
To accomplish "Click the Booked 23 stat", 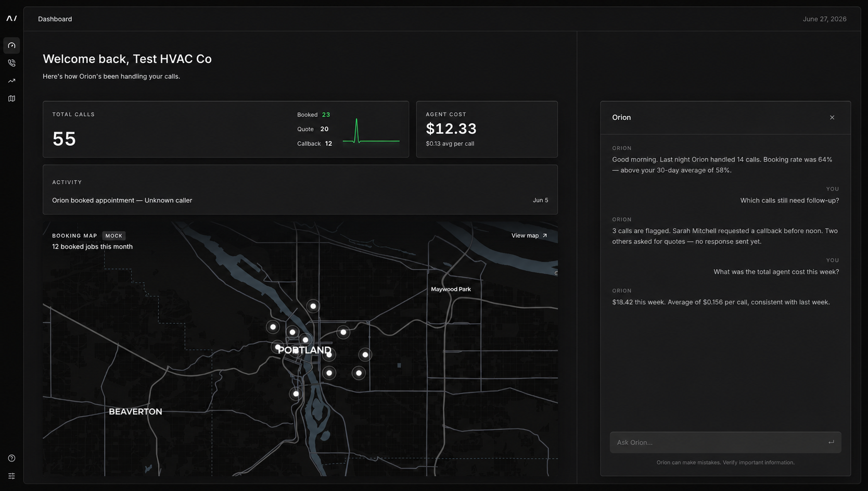I will click(314, 115).
